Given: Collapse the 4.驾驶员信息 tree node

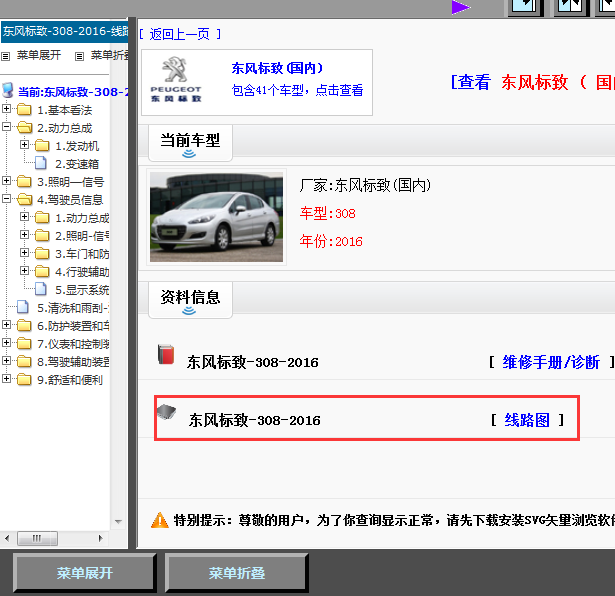Looking at the screenshot, I should (6, 198).
